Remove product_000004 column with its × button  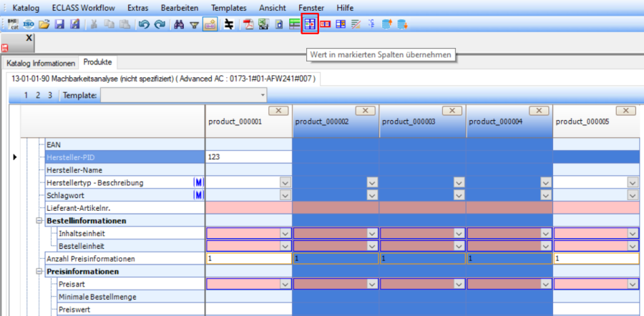pyautogui.click(x=540, y=110)
